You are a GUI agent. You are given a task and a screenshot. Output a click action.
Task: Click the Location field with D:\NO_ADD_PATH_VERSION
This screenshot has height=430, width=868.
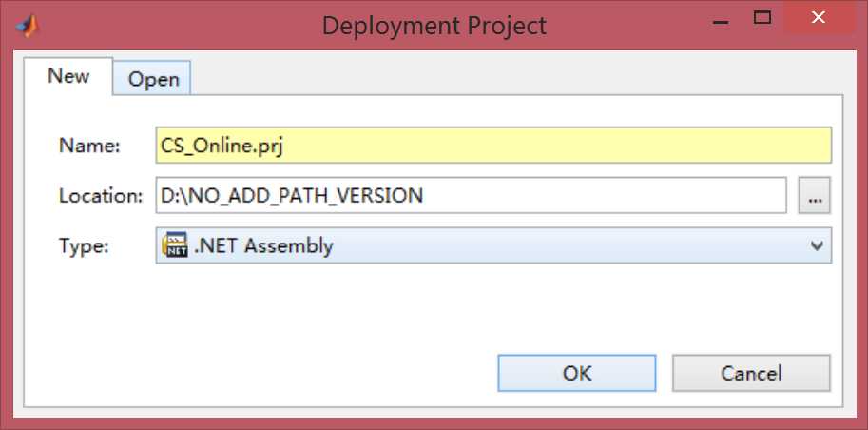[472, 196]
